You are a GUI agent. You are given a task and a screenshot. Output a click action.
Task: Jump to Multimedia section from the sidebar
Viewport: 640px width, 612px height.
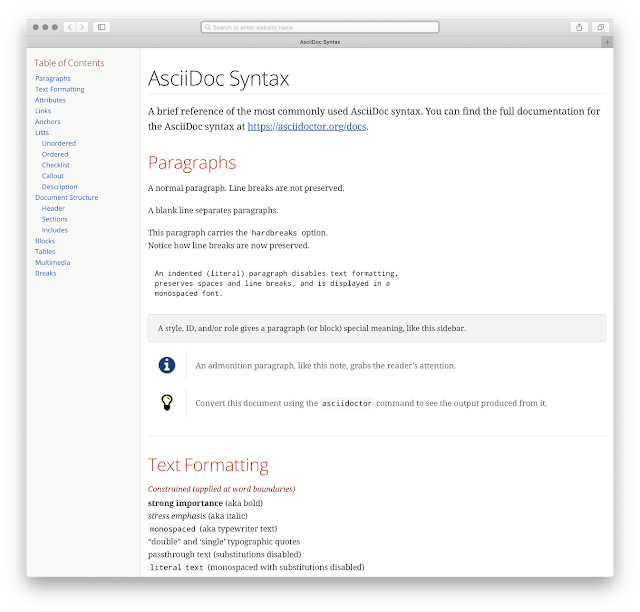pos(53,263)
